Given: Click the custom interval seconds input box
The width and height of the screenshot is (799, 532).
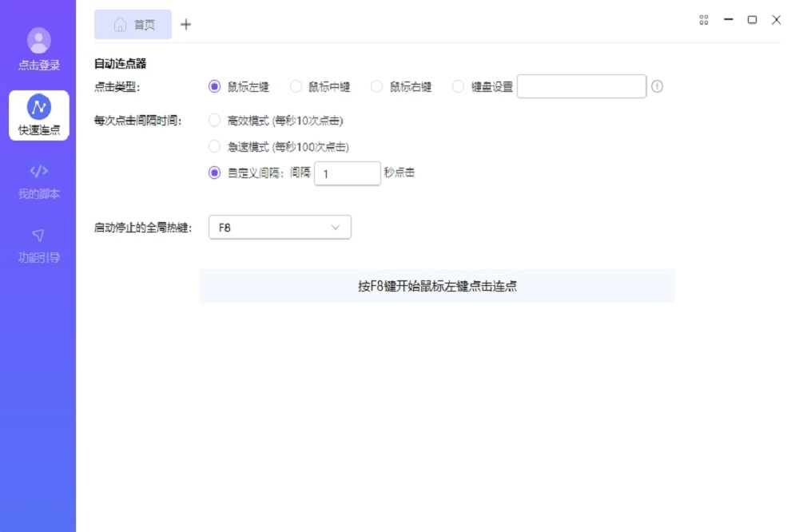Looking at the screenshot, I should pyautogui.click(x=347, y=173).
